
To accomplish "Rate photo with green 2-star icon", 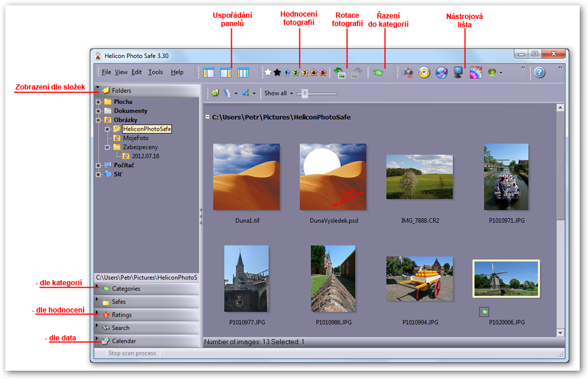I will point(296,73).
